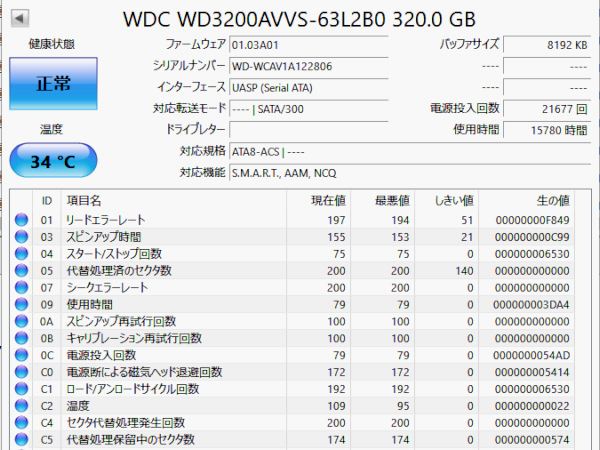Viewport: 600px width, 450px height.
Task: Select the スピンアップ時間 attribute name
Action: tap(104, 237)
